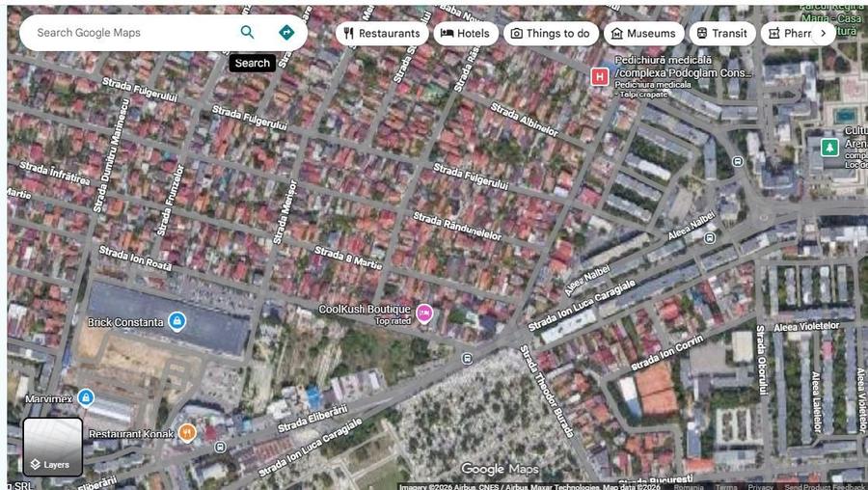Click the Search Google Maps input field
Image resolution: width=868 pixels, height=490 pixels.
[133, 33]
